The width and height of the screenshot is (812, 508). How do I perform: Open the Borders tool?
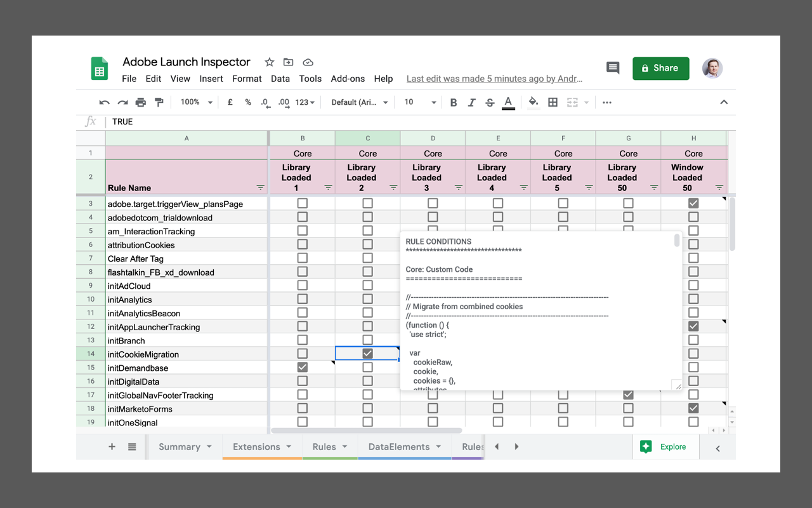[553, 102]
